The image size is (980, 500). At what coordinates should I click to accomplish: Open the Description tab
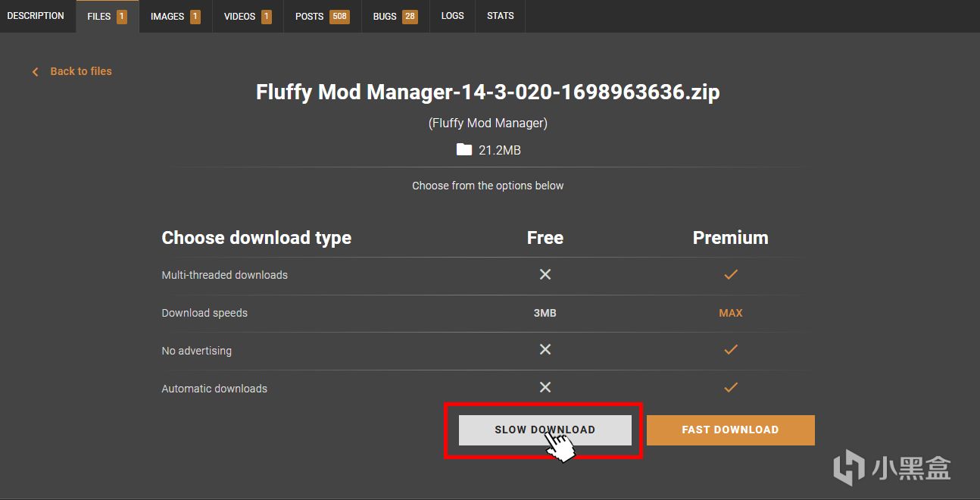[x=36, y=16]
